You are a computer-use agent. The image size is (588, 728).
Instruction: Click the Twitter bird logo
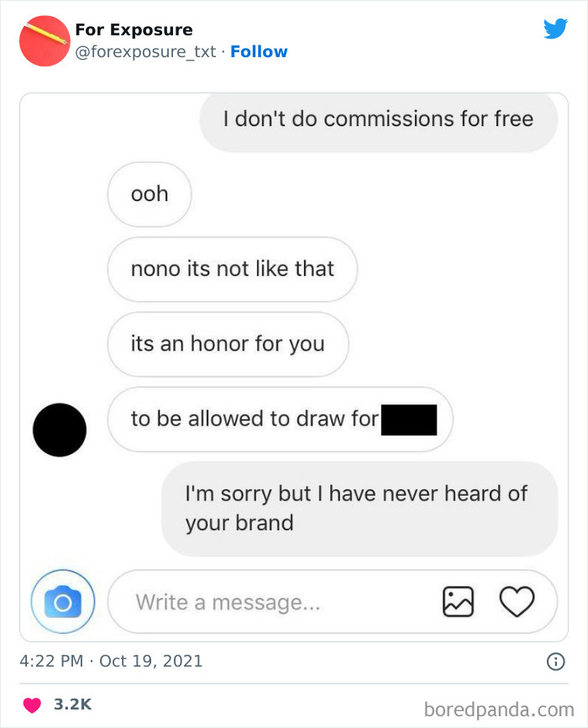[x=555, y=29]
